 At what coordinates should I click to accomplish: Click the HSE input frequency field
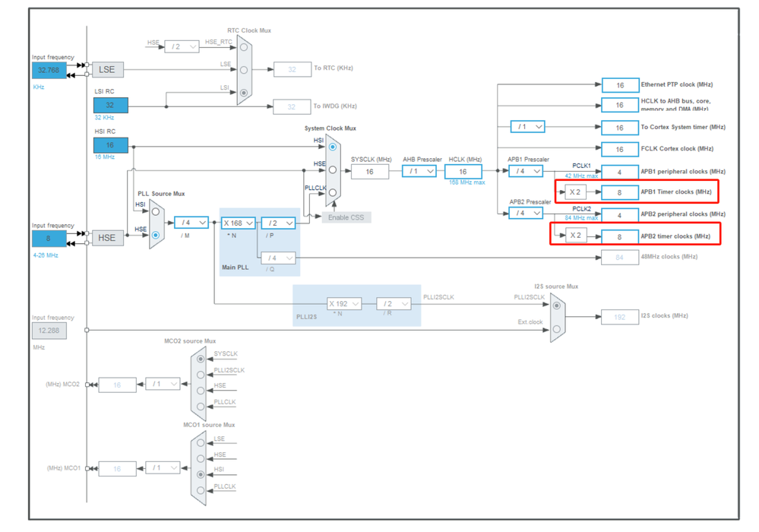pyautogui.click(x=49, y=238)
